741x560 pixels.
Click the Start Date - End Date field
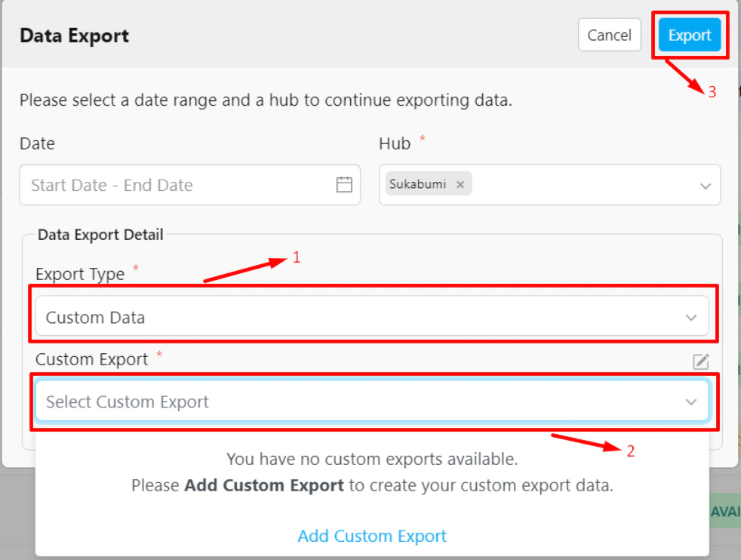pos(190,185)
